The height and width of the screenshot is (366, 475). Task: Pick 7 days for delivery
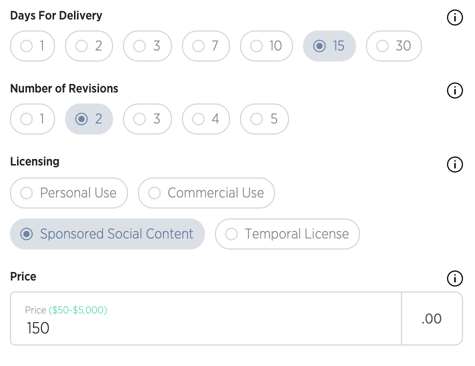click(206, 46)
